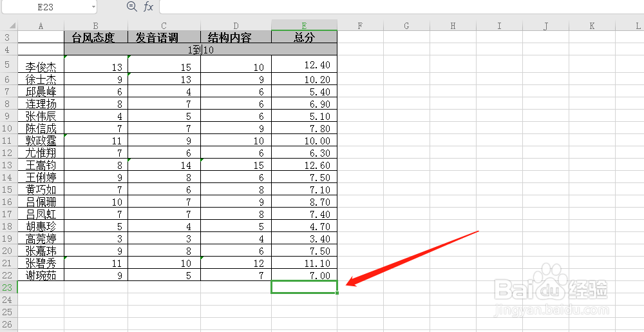Select all cells with corner triangle

(x=12, y=26)
